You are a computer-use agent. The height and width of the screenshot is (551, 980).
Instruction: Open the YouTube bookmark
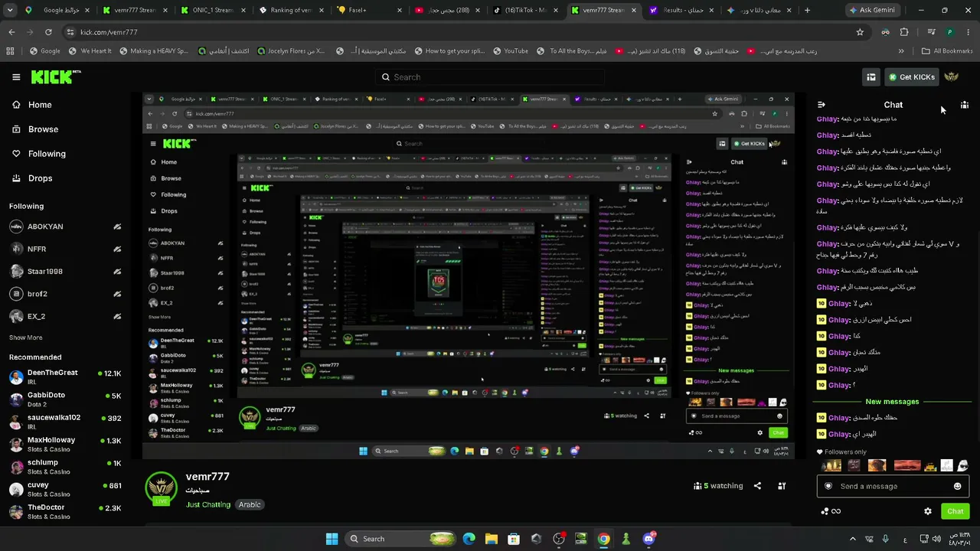coord(510,51)
